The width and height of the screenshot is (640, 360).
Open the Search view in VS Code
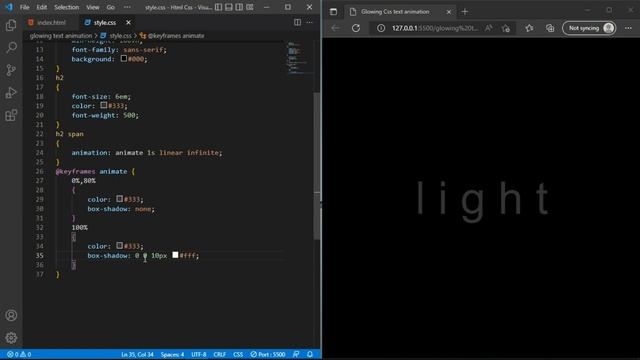click(11, 47)
